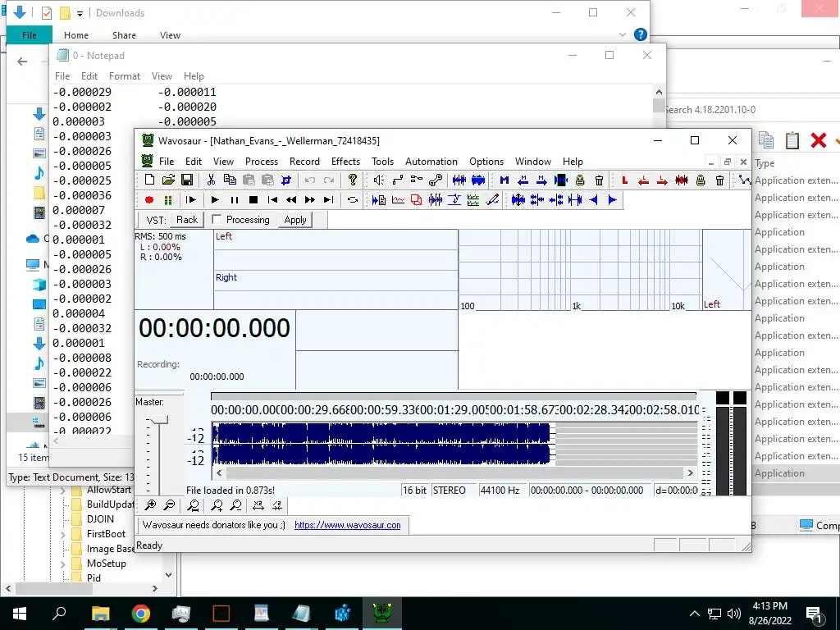Open the spectrum analysis graph icon
Viewport: 840px width, 630px height.
click(x=398, y=200)
